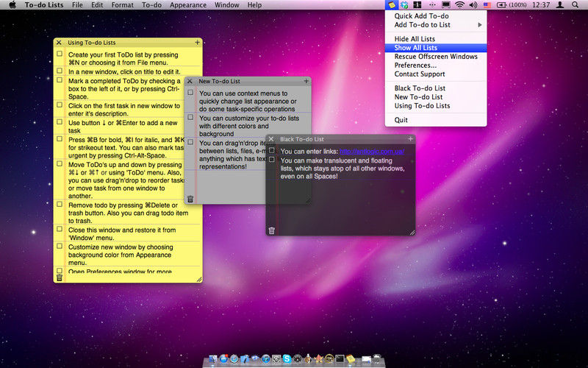Check the 'Press ⌘B for bold' task

(60, 138)
